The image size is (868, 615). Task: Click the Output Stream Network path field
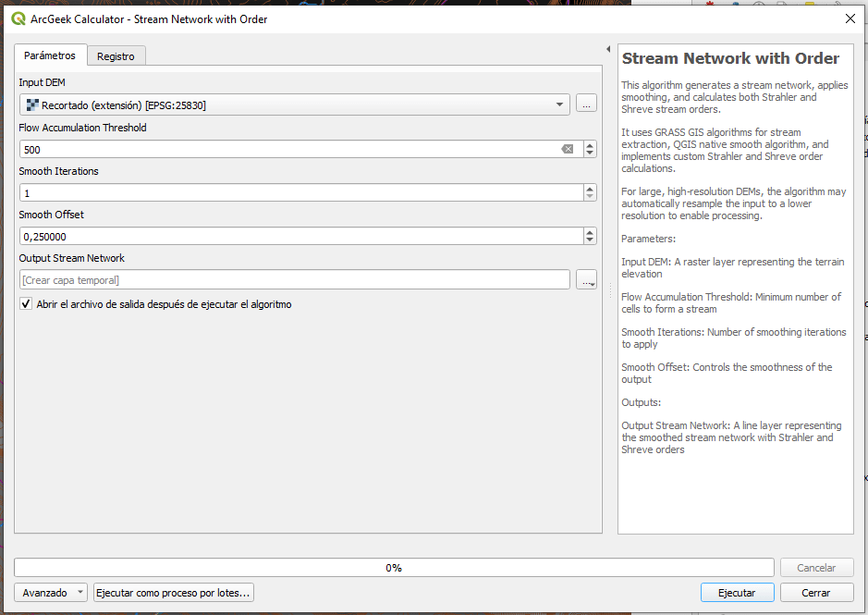pos(294,279)
